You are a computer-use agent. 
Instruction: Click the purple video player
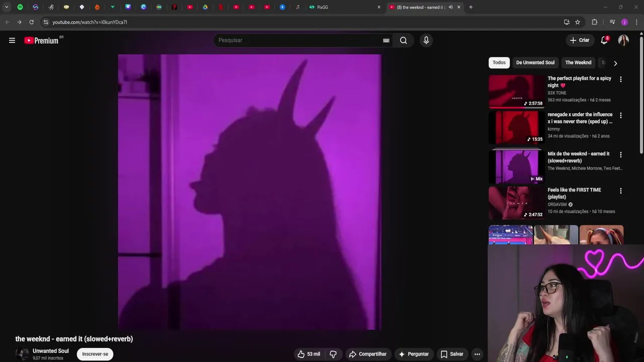250,192
